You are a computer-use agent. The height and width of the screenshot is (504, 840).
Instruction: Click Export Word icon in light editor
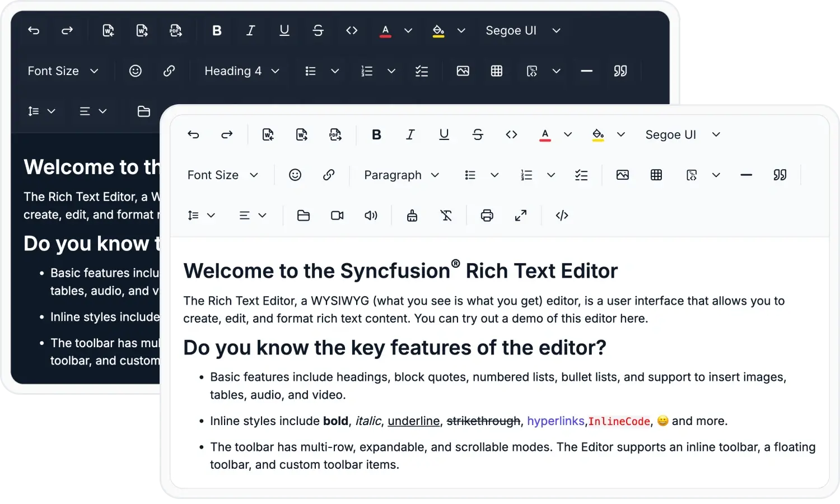pyautogui.click(x=302, y=135)
